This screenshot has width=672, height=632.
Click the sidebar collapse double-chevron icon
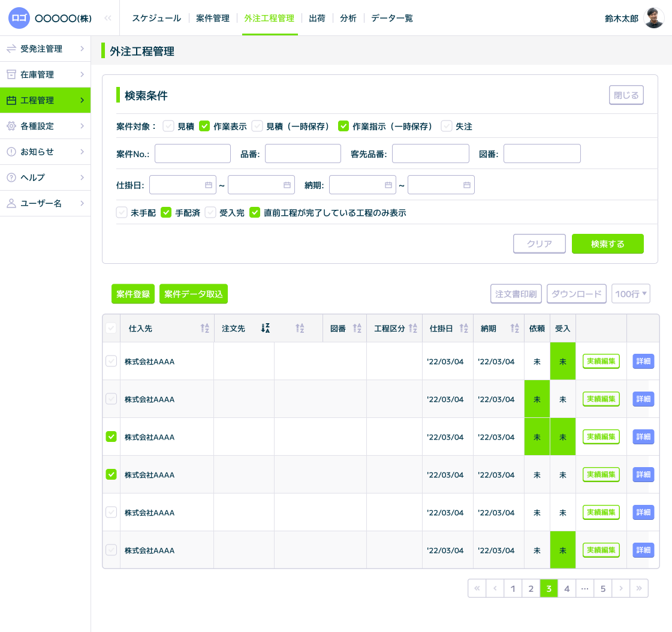[108, 18]
